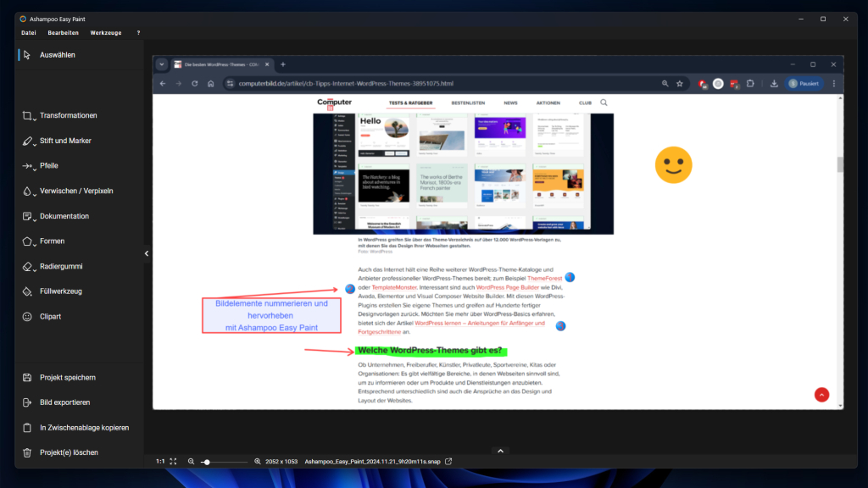Click the zoom-out magnifier in status bar
The width and height of the screenshot is (868, 488).
pos(192,462)
